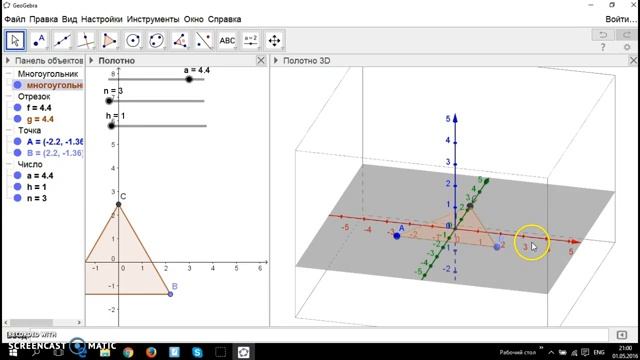640x360 pixels.
Task: Select the Move Graphics View tool
Action: pyautogui.click(x=274, y=40)
